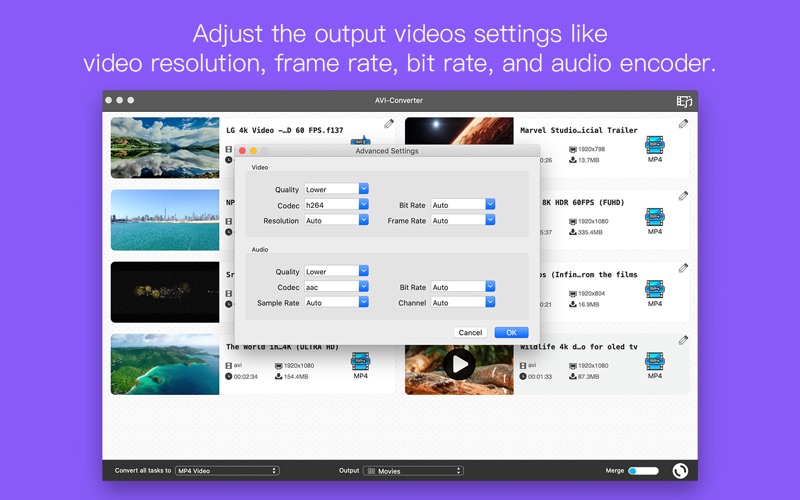This screenshot has height=500, width=800.
Task: Click the 00:01:33 duration text
Action: [x=540, y=377]
